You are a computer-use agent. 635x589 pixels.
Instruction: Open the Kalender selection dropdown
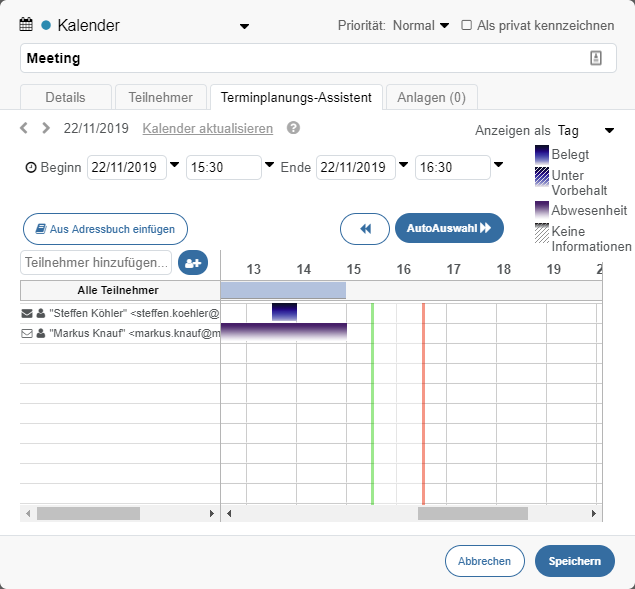click(245, 26)
